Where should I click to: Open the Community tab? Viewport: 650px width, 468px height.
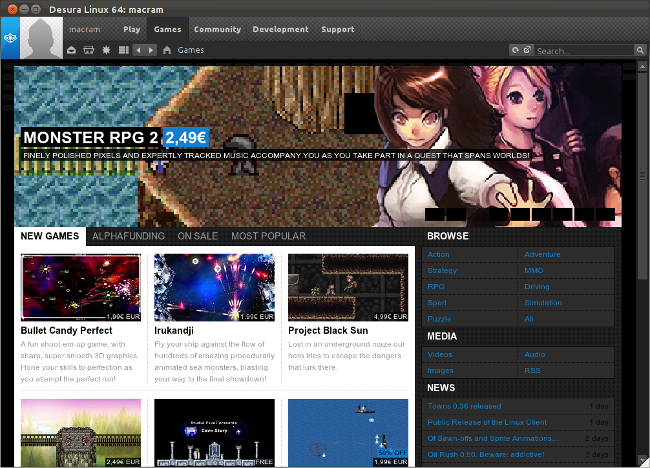tap(217, 29)
